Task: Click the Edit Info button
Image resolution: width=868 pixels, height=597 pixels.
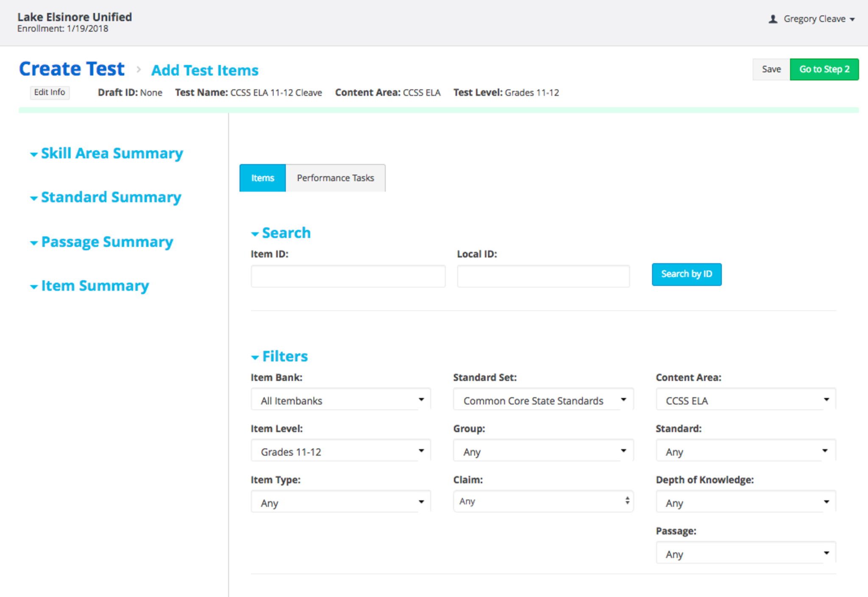Action: click(x=50, y=92)
